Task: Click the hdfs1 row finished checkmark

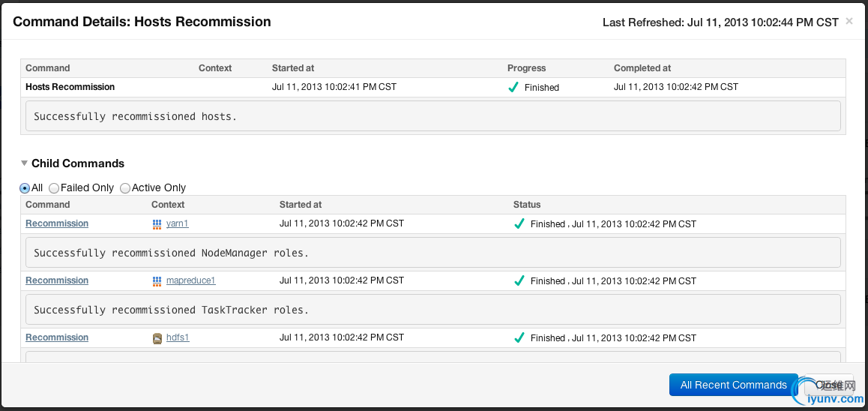Action: point(519,337)
